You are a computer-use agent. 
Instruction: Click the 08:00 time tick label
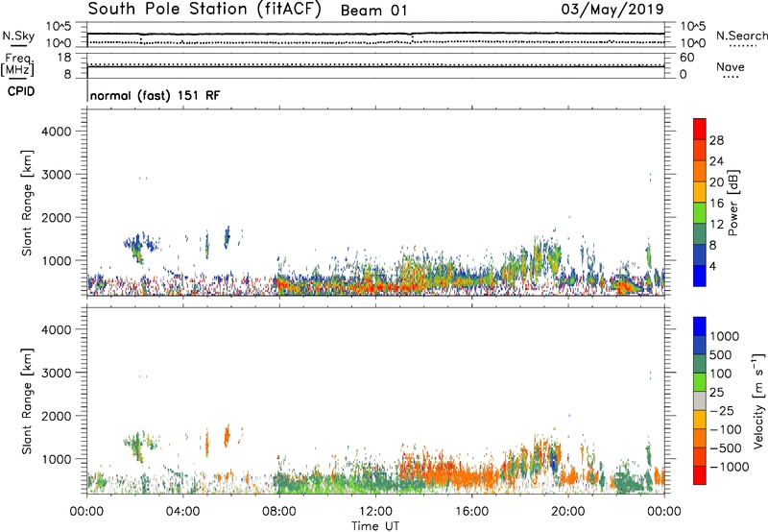tap(279, 512)
